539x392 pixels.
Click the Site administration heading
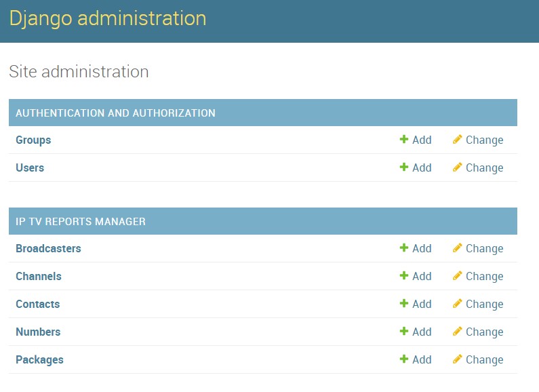(x=79, y=72)
